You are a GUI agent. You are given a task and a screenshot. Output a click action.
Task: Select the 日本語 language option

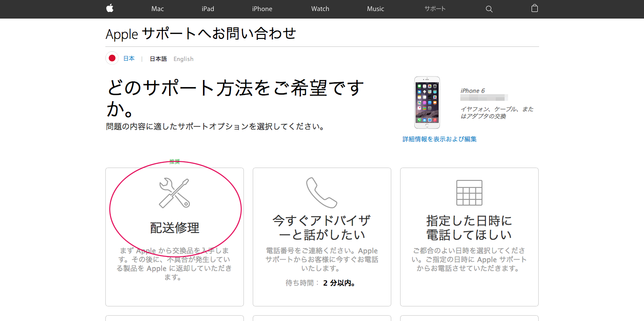click(158, 59)
